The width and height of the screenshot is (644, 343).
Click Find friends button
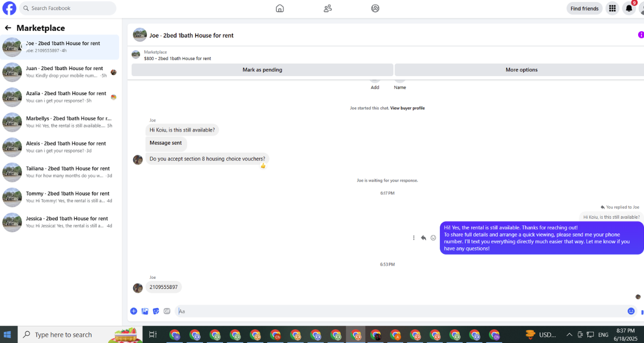coord(584,8)
